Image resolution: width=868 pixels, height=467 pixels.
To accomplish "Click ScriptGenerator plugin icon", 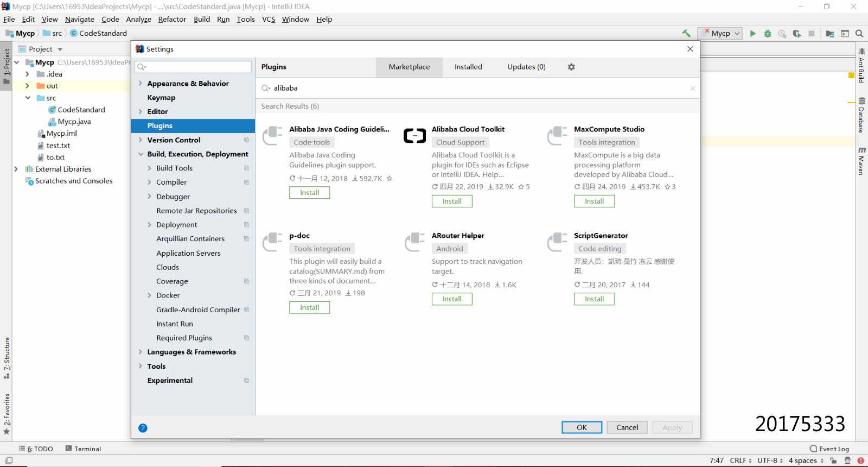I will point(557,242).
